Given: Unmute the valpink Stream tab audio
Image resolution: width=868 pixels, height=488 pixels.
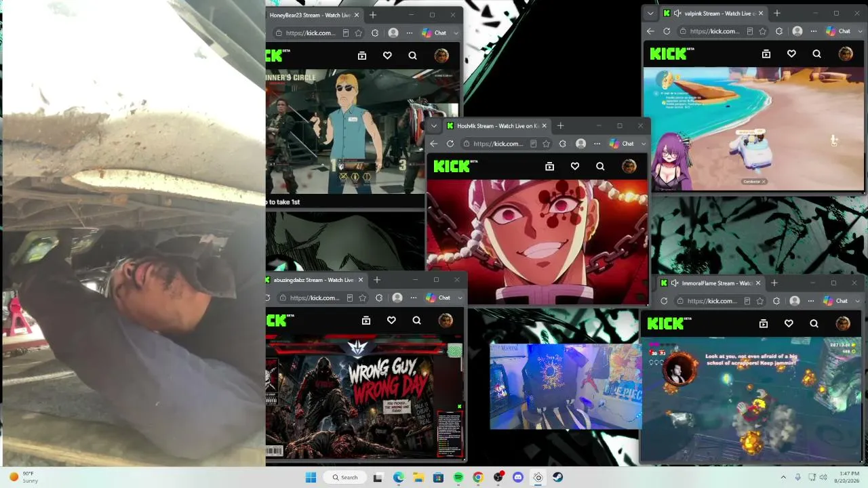Looking at the screenshot, I should pyautogui.click(x=677, y=13).
